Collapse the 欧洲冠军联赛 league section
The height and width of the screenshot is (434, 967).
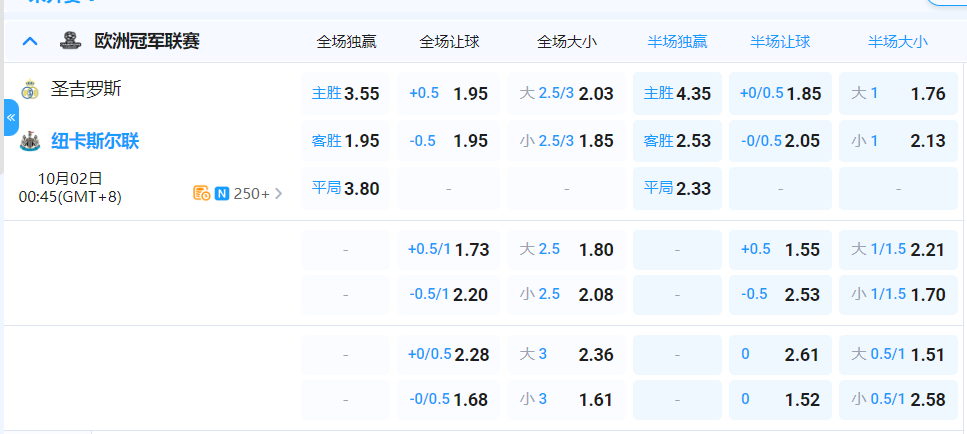(30, 41)
